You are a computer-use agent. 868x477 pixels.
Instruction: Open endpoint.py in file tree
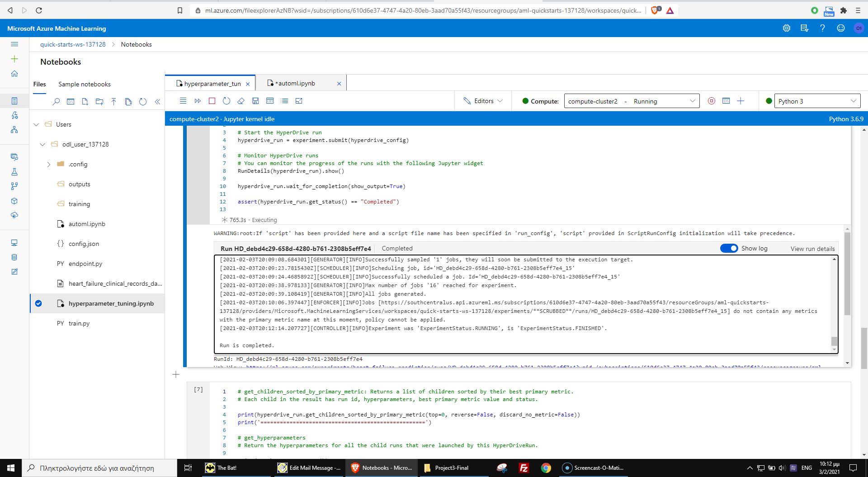85,264
